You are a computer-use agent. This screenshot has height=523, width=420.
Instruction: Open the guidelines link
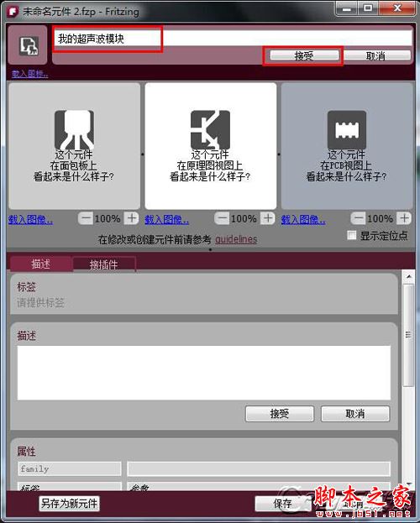pyautogui.click(x=236, y=239)
